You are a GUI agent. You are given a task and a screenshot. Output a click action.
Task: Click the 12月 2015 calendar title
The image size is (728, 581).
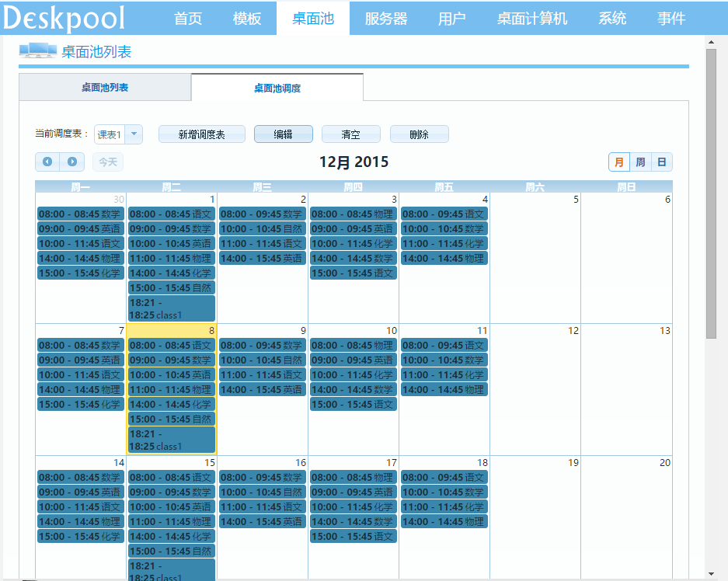click(x=354, y=162)
